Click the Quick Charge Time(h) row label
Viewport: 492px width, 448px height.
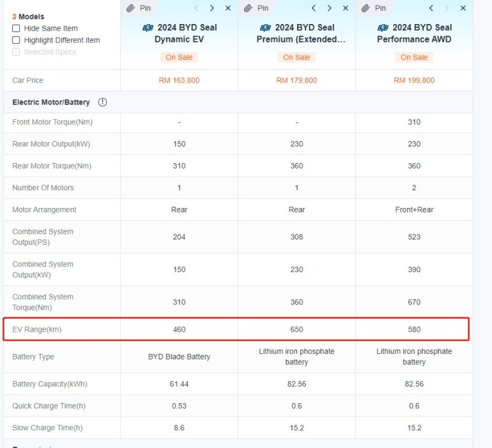coord(49,406)
